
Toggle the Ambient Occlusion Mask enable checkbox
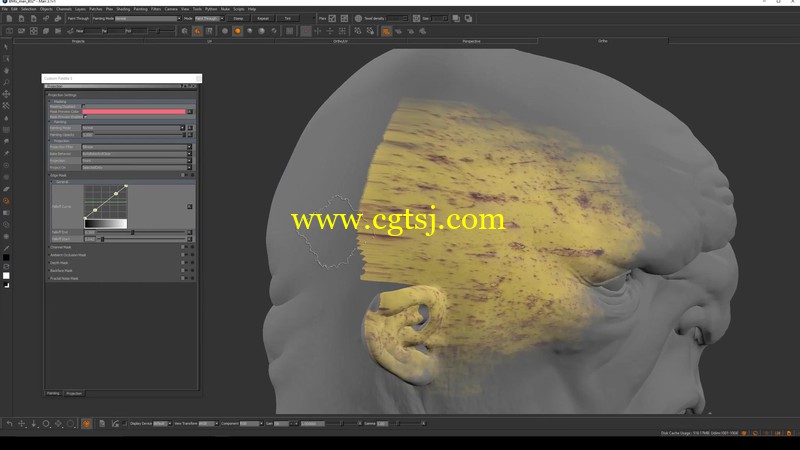pos(182,255)
